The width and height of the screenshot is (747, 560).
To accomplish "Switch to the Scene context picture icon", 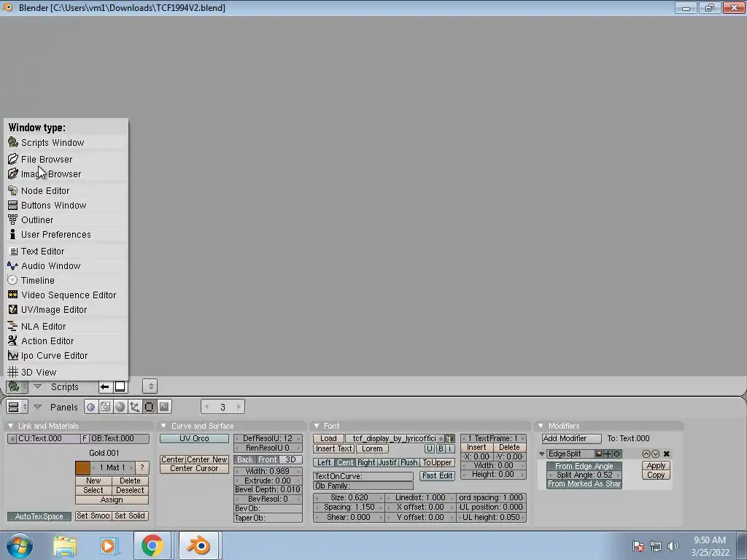I will 164,407.
